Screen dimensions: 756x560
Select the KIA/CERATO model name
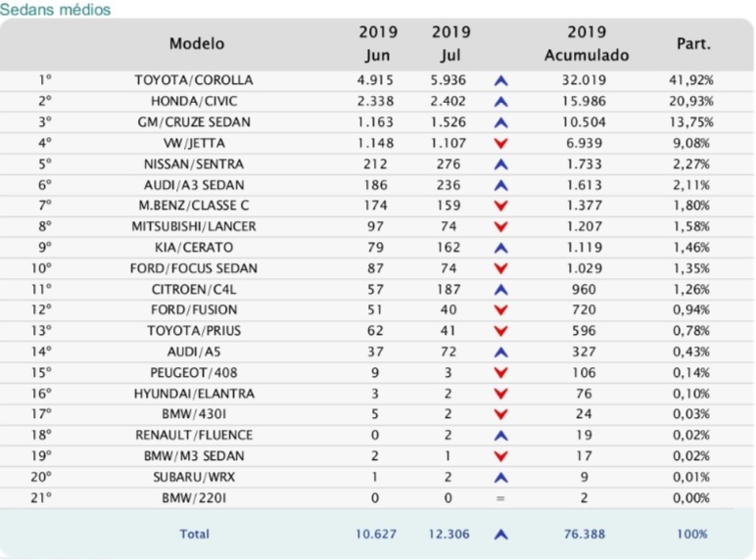[x=194, y=248]
